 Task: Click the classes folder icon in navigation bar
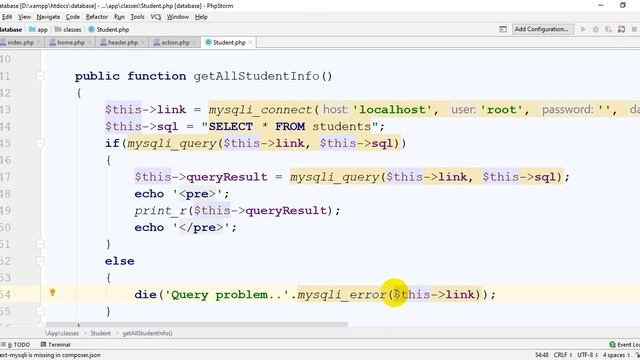point(58,29)
